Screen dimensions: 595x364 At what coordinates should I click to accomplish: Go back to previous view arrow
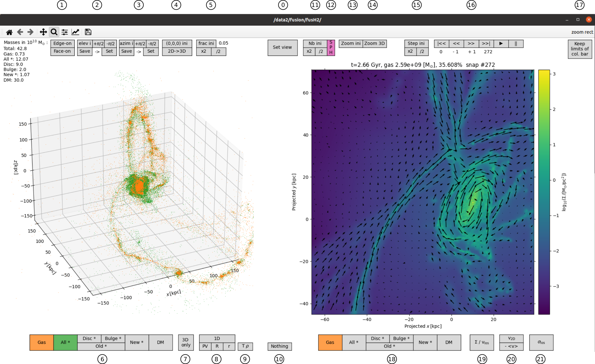(20, 32)
